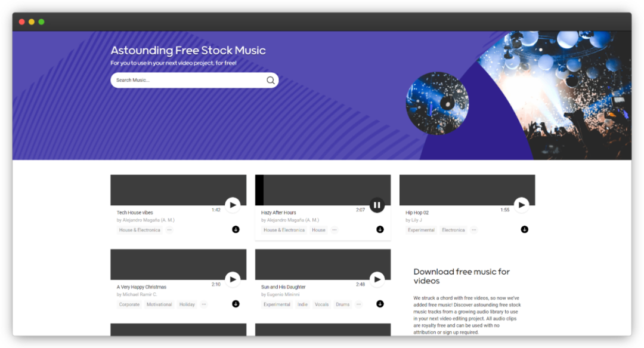Screen dimensions: 644x348
Task: Expand more tags on Tech House vibes
Action: tap(169, 230)
